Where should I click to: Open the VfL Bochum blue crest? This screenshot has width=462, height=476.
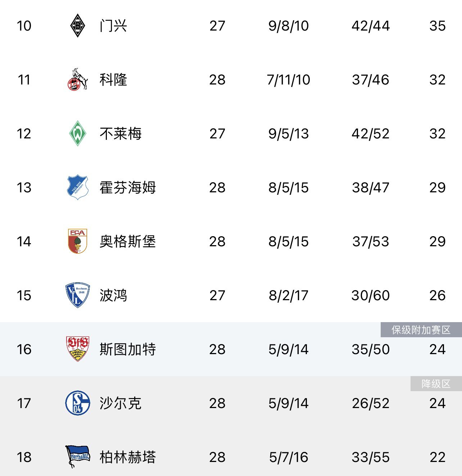point(77,295)
